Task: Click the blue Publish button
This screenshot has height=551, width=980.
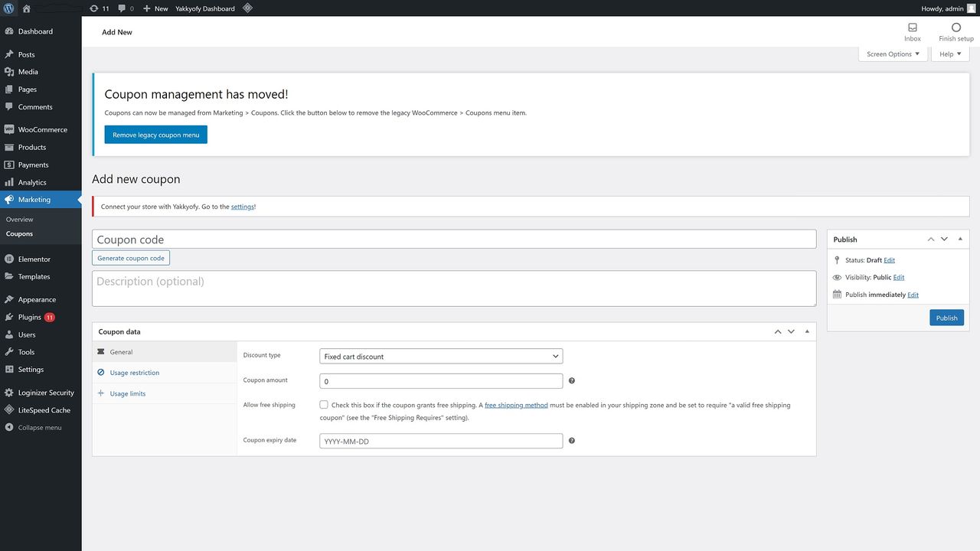Action: (946, 318)
